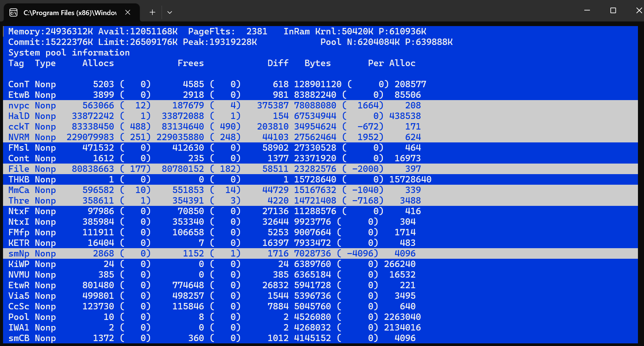This screenshot has height=346, width=644.
Task: Click the Limit:26509176K value
Action: (x=138, y=42)
